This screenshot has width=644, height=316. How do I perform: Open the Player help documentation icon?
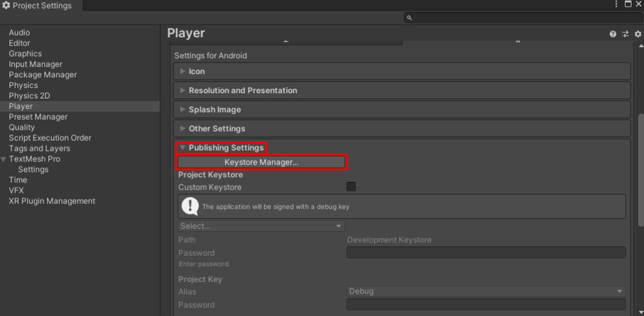click(x=613, y=34)
